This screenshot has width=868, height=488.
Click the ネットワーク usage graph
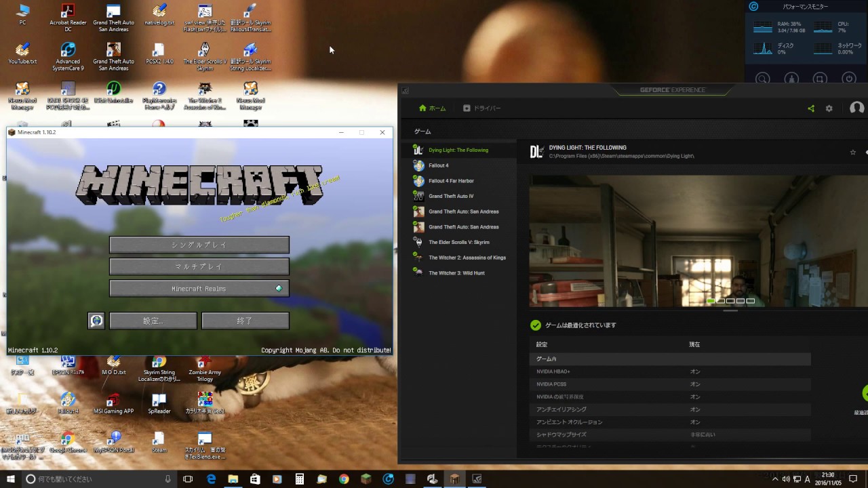click(823, 49)
